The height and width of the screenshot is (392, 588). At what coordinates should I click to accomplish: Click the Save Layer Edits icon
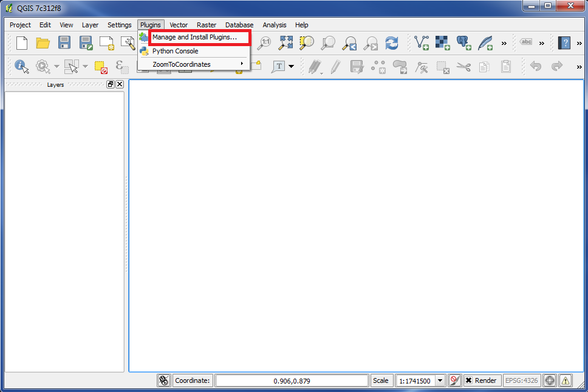point(357,67)
